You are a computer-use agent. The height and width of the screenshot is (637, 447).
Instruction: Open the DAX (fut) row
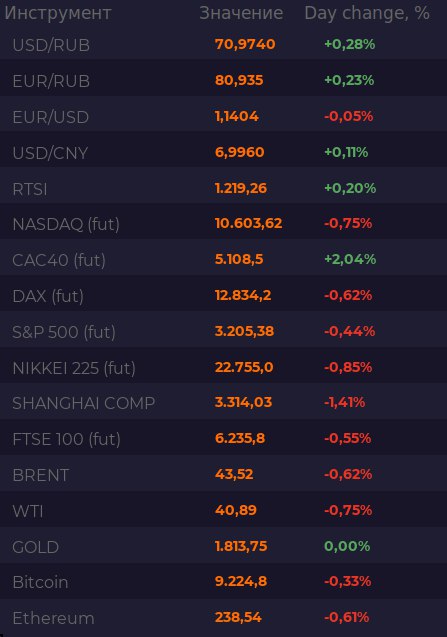point(224,293)
